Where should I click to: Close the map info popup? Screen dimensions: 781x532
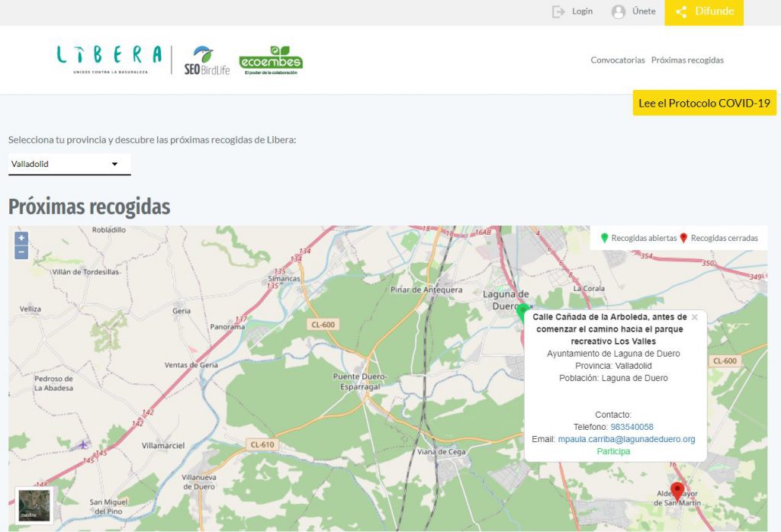(x=694, y=317)
